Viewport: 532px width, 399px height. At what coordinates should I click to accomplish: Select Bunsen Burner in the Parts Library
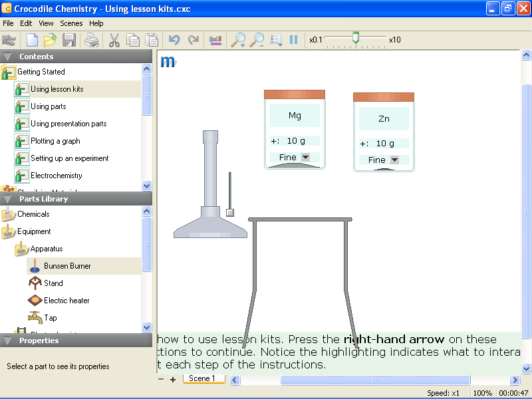[x=66, y=266]
